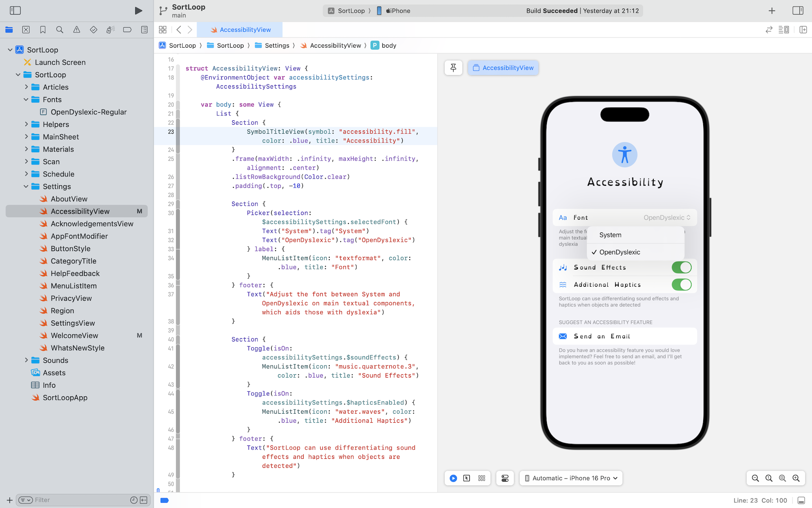The width and height of the screenshot is (812, 508).
Task: Choose System in the font menu
Action: [610, 235]
